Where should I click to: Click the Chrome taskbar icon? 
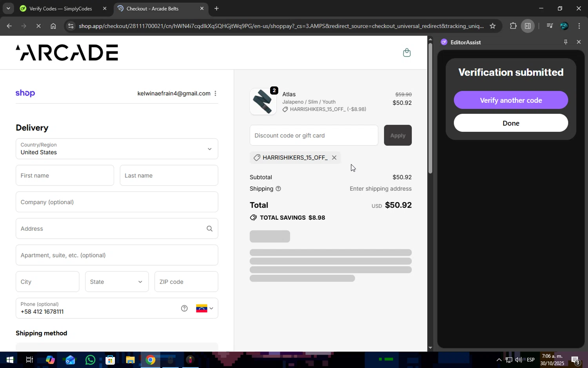[x=151, y=360]
